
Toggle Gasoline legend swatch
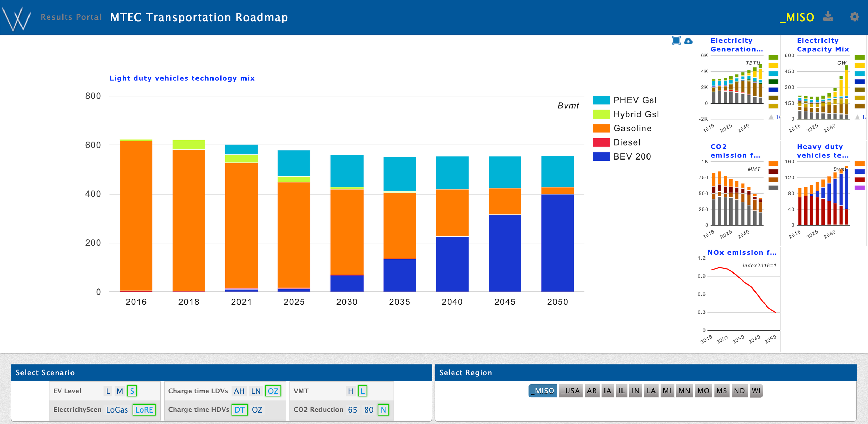point(601,128)
